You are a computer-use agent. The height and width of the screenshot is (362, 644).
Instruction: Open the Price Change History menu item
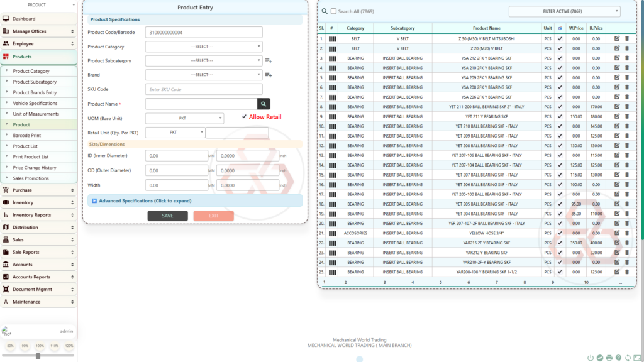35,167
